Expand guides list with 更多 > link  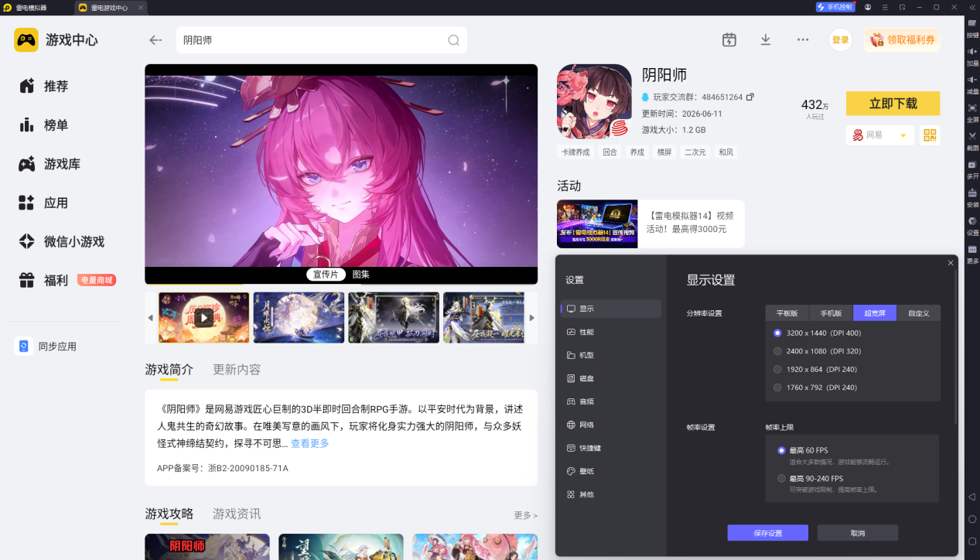525,515
